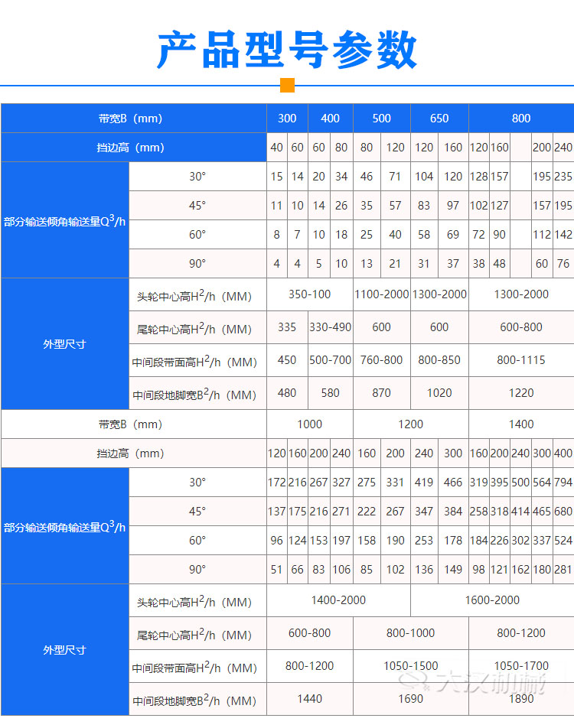
Task: Click the 1890 foot width cell
Action: (x=520, y=699)
